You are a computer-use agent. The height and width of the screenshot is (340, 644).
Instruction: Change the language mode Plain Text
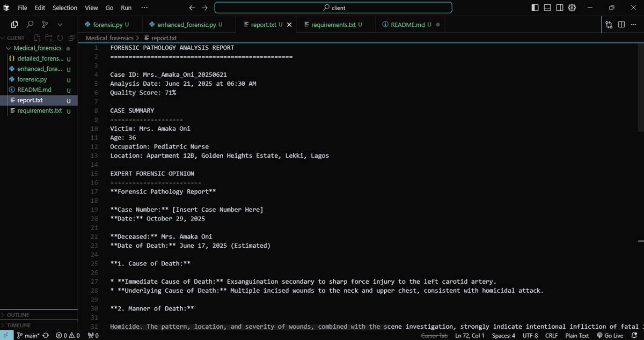577,335
